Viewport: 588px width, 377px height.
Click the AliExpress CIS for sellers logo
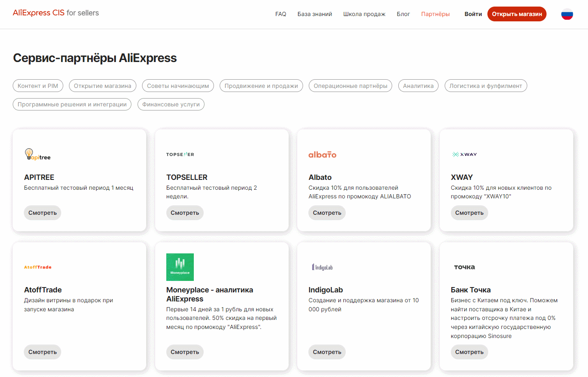coord(56,13)
